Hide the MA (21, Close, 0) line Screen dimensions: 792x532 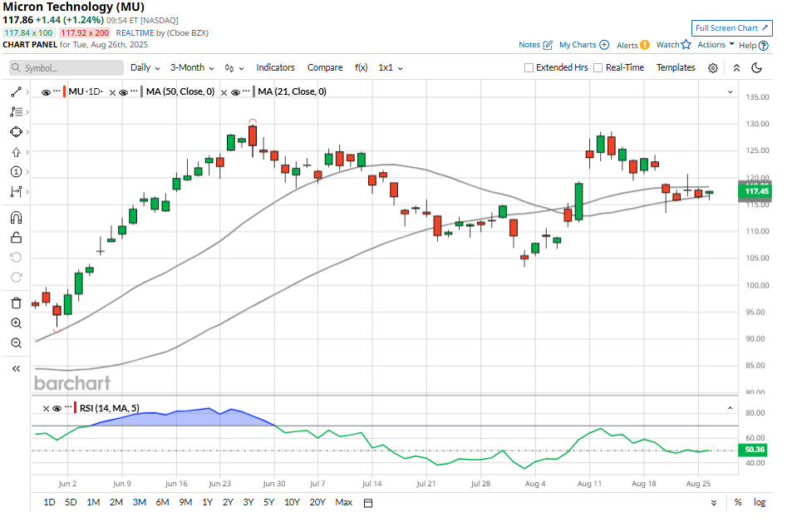(x=235, y=92)
